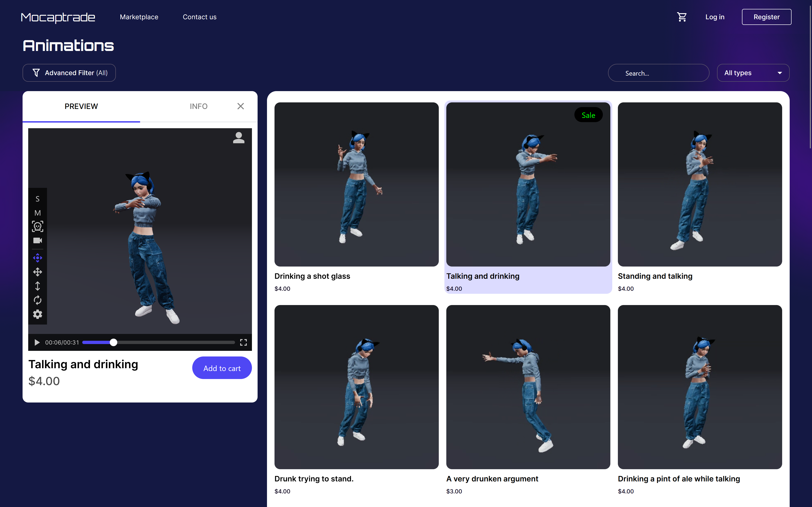Viewport: 812px width, 507px height.
Task: Click the $3.00 price of drunken argument
Action: pos(454,491)
